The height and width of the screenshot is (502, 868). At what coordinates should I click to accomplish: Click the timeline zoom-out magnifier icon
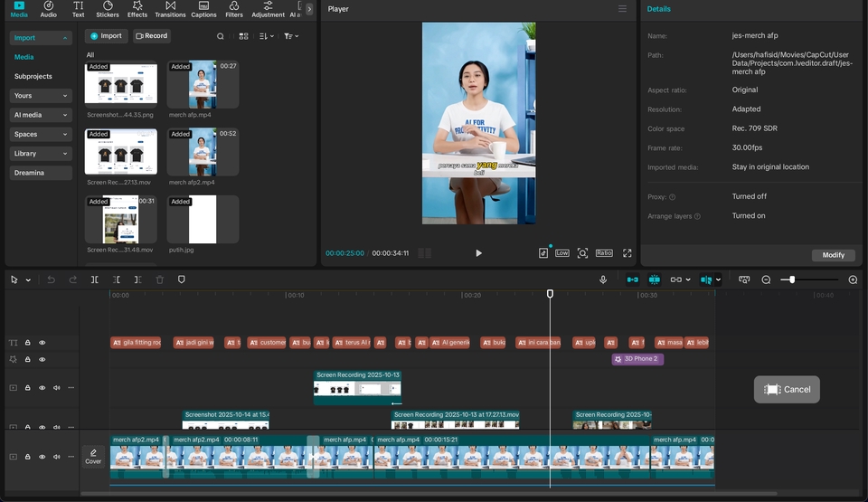766,279
